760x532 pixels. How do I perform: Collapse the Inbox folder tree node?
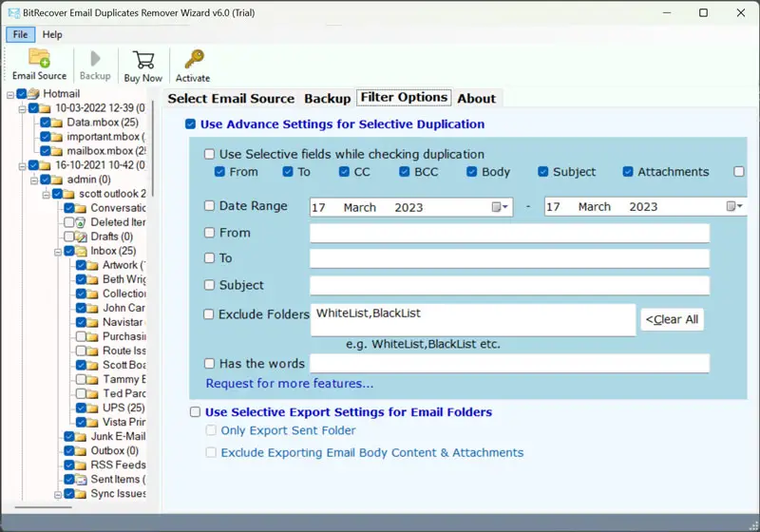[x=57, y=252]
